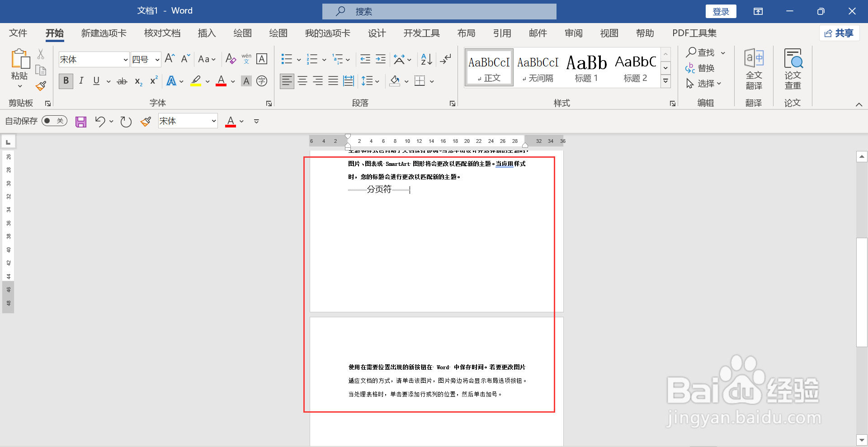Select the Format Painter brush in ribbon
Image resolution: width=868 pixels, height=447 pixels.
pyautogui.click(x=41, y=85)
